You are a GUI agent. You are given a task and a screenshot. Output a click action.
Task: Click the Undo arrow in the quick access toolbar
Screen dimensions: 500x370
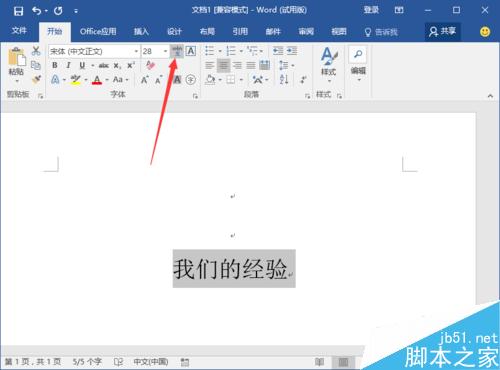(36, 11)
